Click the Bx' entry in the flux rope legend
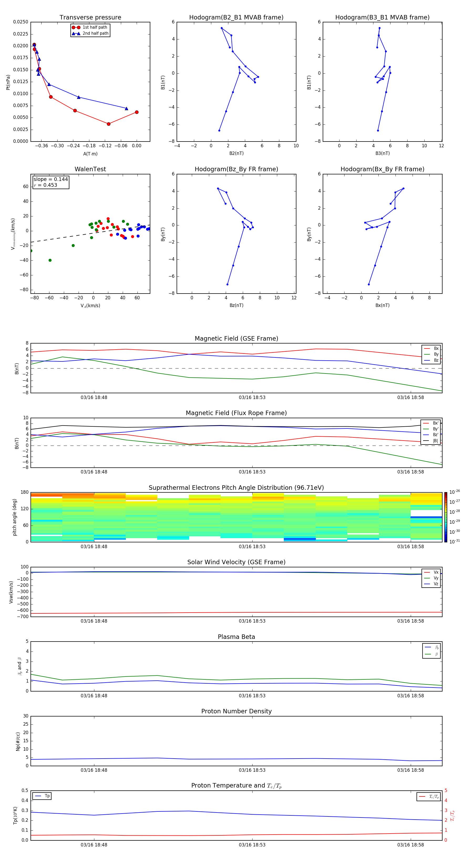Viewport: 473px width, 868px height. [431, 423]
